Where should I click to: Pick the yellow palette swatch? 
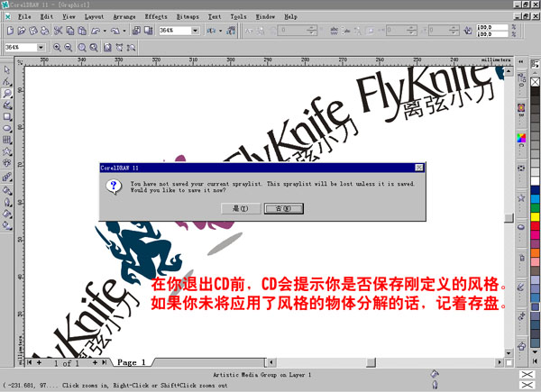[535, 217]
